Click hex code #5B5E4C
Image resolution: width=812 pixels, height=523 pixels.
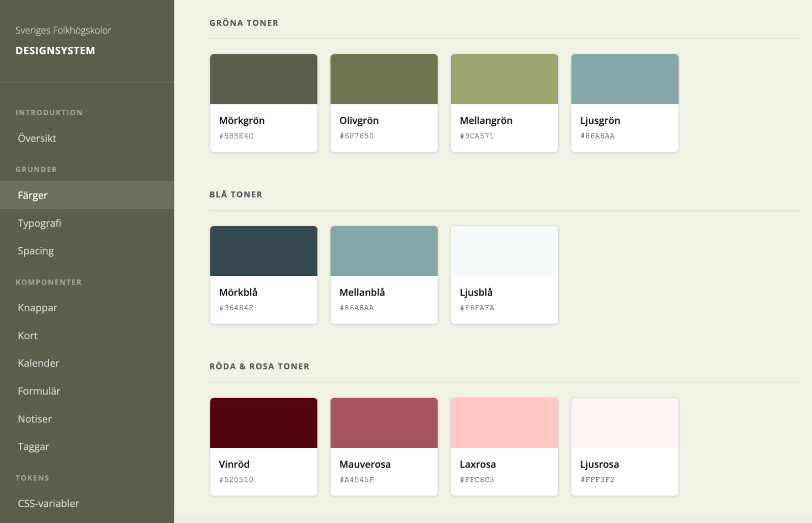point(236,136)
